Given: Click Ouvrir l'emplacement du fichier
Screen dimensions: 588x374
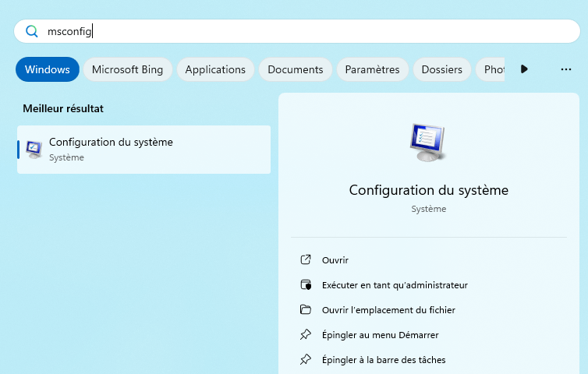Looking at the screenshot, I should tap(388, 310).
